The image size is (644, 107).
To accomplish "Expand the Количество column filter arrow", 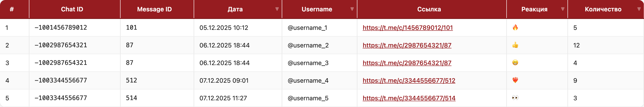I will tap(639, 9).
